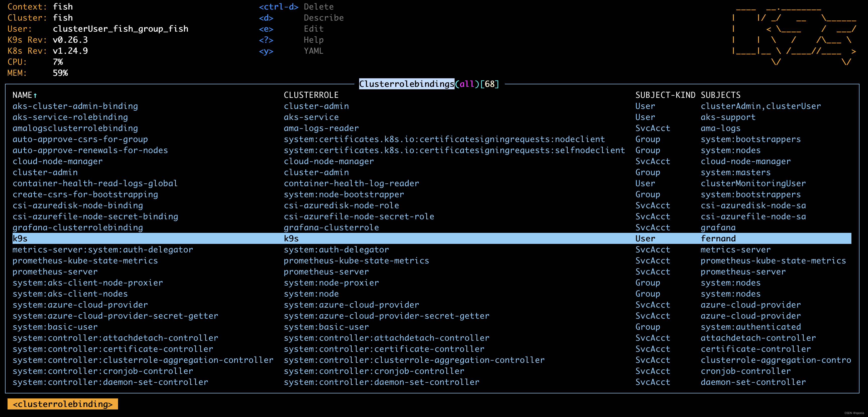Image resolution: width=868 pixels, height=417 pixels.
Task: Select the system:aks-client-node-proxier row
Action: click(432, 283)
